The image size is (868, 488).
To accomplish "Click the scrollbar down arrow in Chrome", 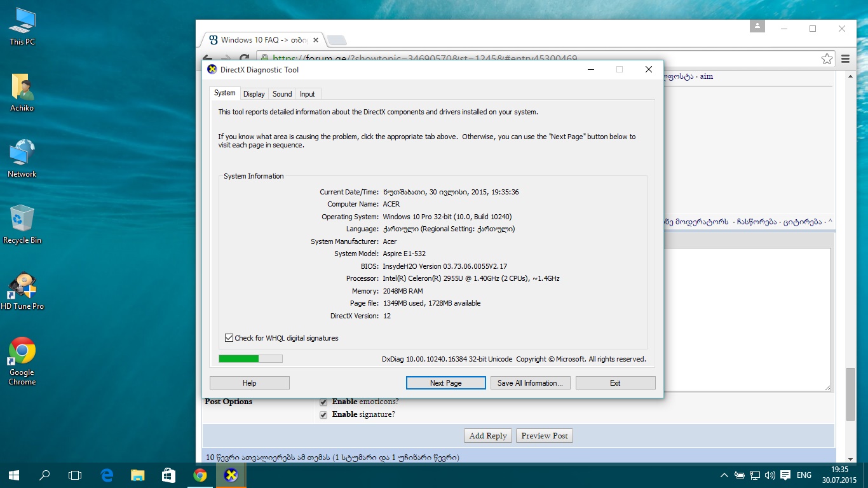I will coord(850,458).
